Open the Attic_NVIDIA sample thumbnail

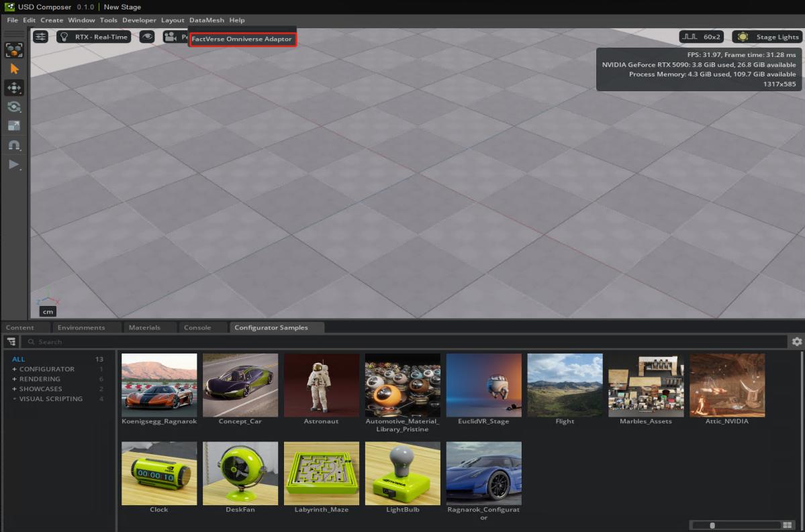(x=727, y=385)
